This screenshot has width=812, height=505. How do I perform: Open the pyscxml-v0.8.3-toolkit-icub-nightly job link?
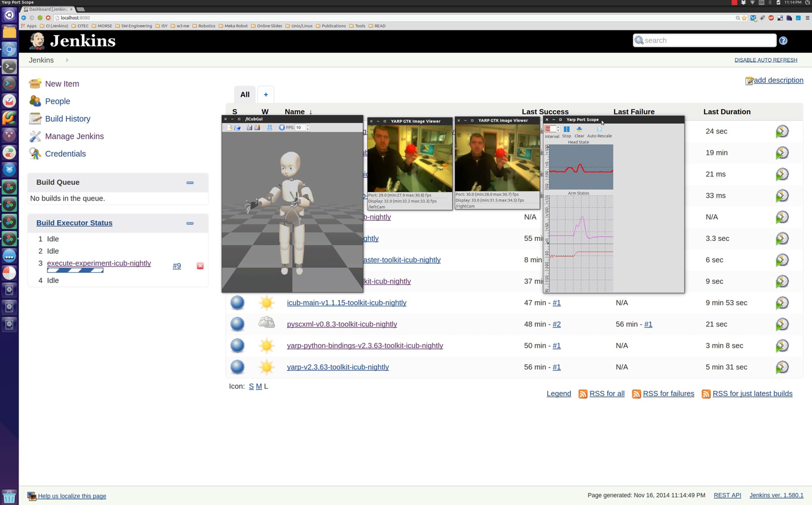342,324
